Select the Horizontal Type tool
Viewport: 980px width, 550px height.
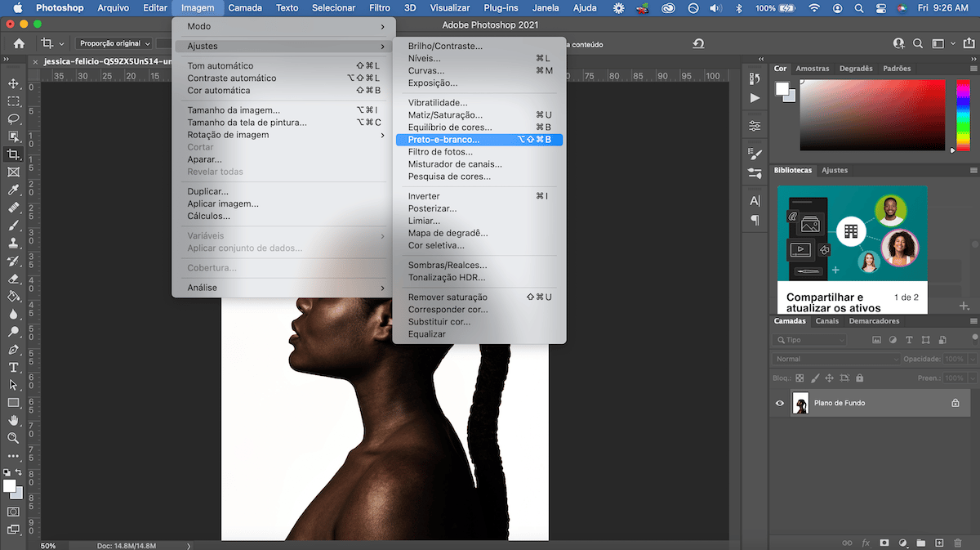coord(13,367)
